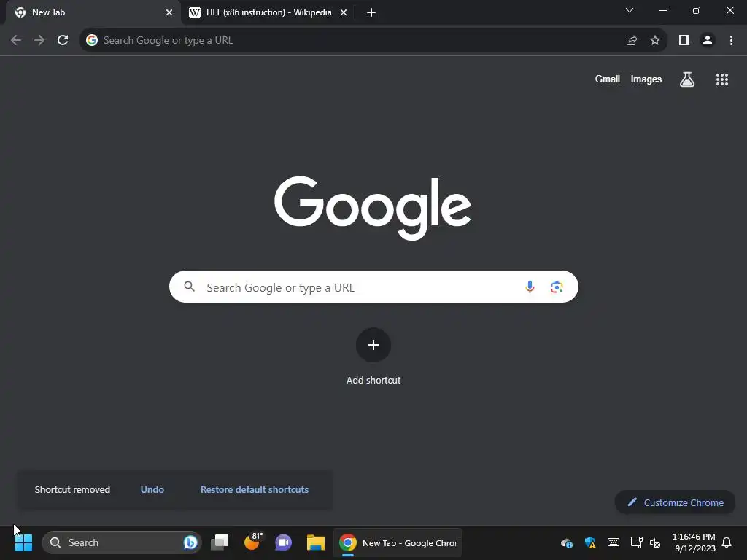This screenshot has width=747, height=560.
Task: Share this page from the address bar
Action: pyautogui.click(x=632, y=41)
